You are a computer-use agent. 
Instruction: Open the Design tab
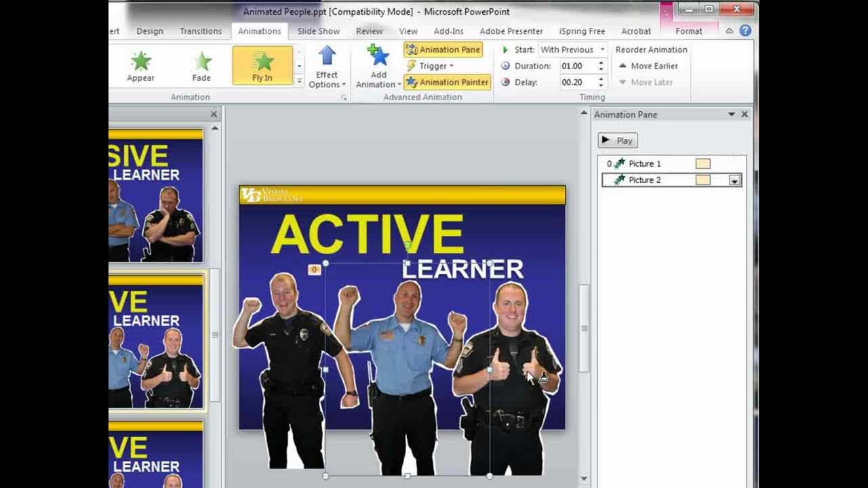(149, 31)
